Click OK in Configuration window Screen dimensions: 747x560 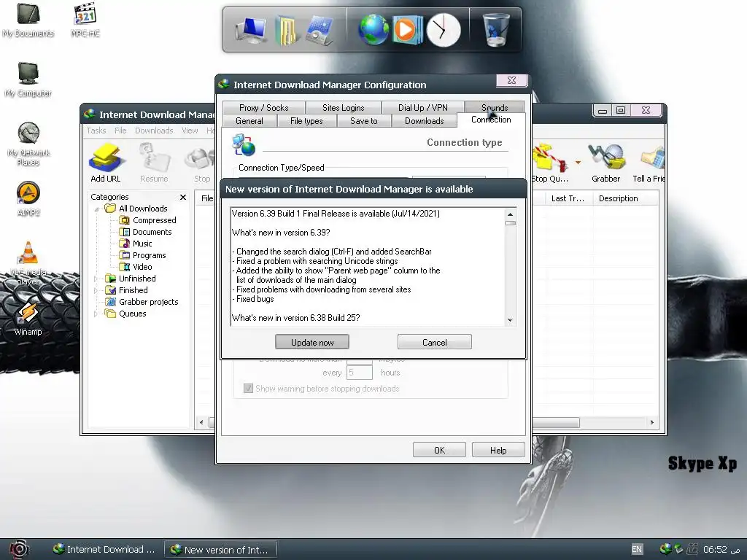point(439,450)
